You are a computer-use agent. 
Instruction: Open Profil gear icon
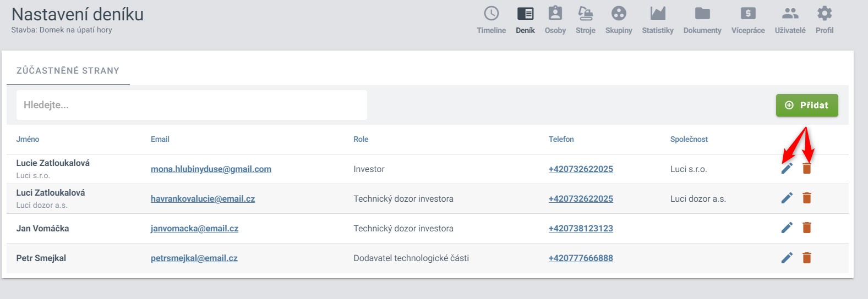tap(825, 13)
